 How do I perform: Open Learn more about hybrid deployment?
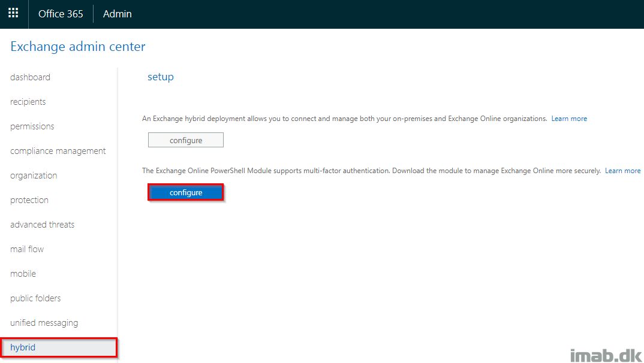click(x=569, y=119)
